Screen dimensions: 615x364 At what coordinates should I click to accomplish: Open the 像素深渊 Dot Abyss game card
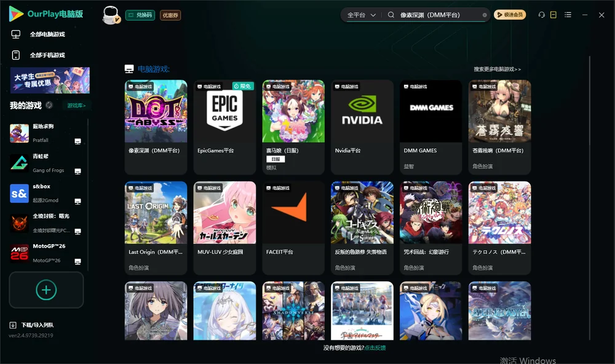point(156,127)
